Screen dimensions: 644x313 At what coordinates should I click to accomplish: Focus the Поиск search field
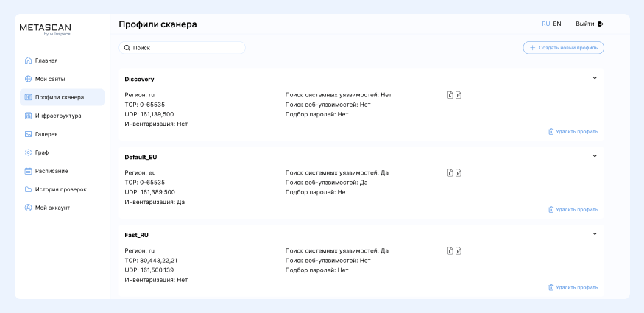coord(185,47)
